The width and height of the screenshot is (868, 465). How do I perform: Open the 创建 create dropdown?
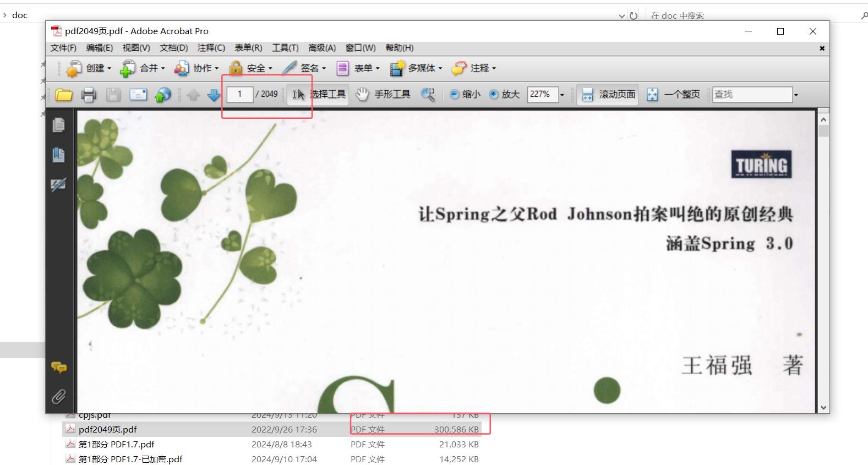[89, 68]
